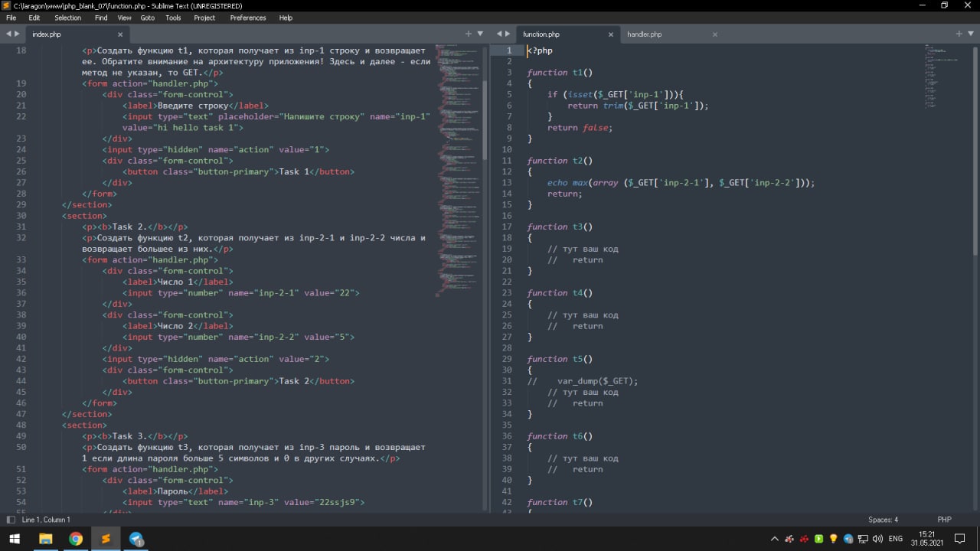Click Line 1, Column 1 status indicator
This screenshot has width=980, height=551.
pos(46,520)
